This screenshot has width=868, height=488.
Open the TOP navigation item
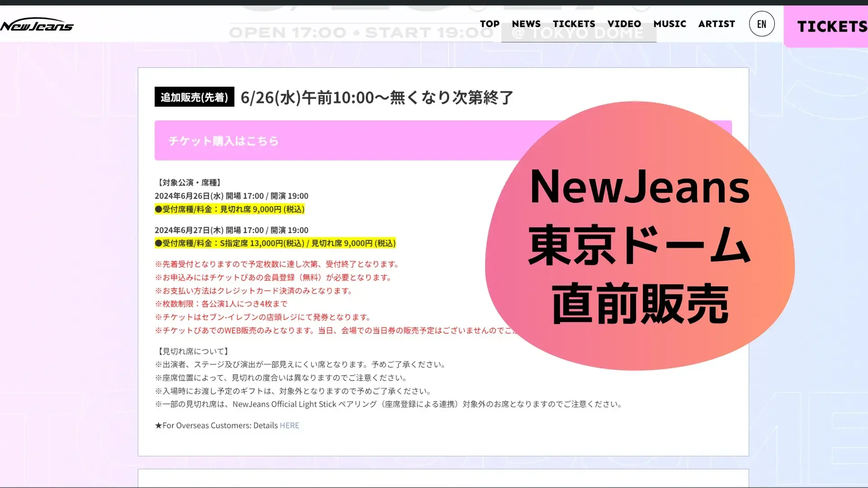[x=490, y=24]
